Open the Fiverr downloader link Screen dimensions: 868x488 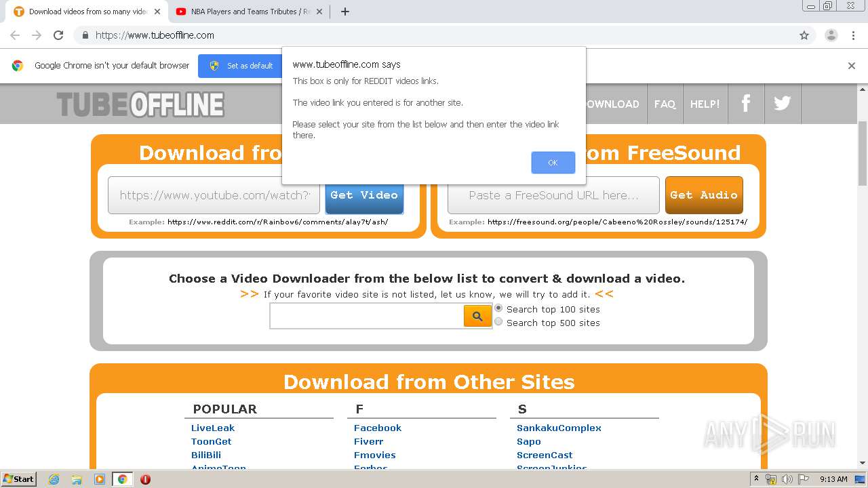coord(369,441)
